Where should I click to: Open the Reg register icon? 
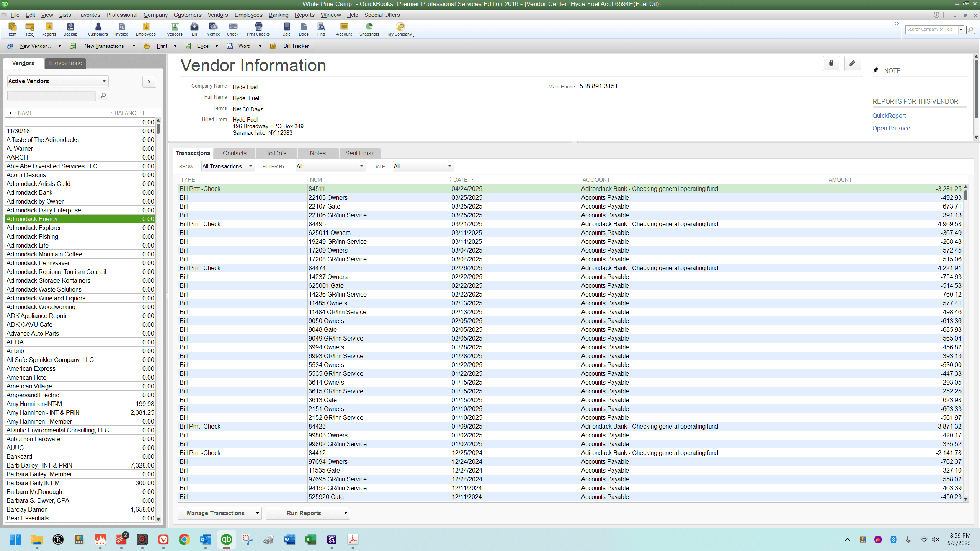click(x=30, y=29)
